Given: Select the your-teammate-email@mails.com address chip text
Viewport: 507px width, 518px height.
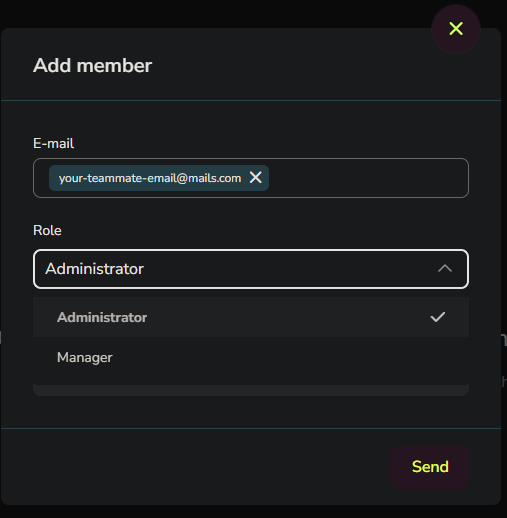Looking at the screenshot, I should (150, 178).
